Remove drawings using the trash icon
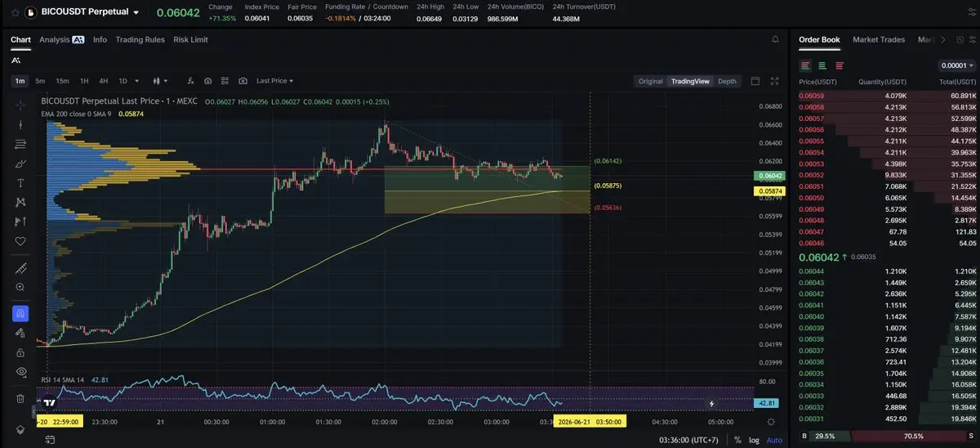The image size is (980, 448). click(x=20, y=398)
